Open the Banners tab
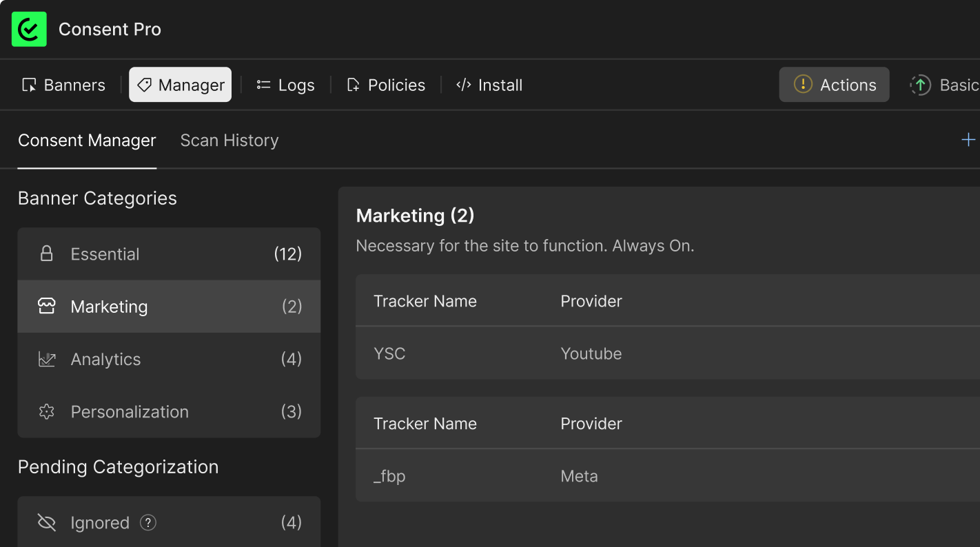This screenshot has height=547, width=980. [x=63, y=85]
